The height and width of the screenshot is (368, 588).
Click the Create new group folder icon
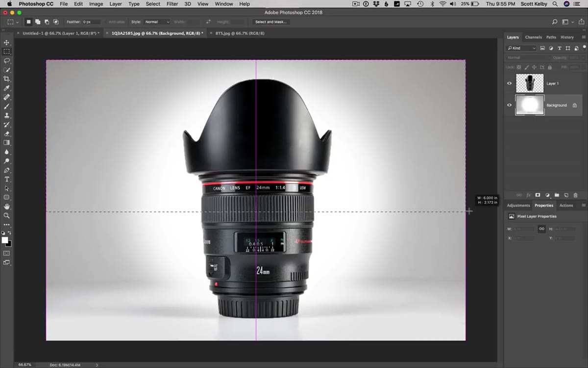(557, 195)
